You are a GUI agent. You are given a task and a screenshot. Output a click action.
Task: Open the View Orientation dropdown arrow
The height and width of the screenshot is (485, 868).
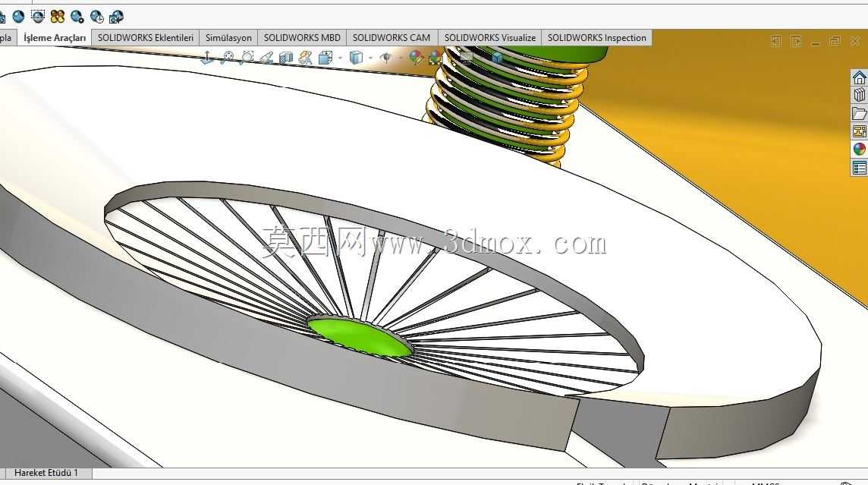[x=340, y=58]
